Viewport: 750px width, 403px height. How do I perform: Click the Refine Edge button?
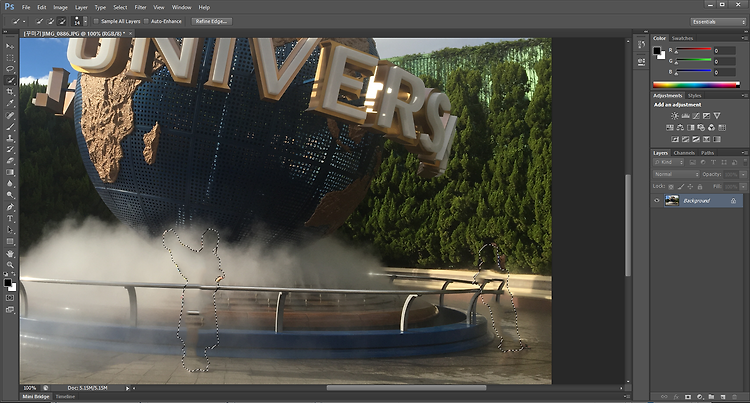click(x=211, y=22)
